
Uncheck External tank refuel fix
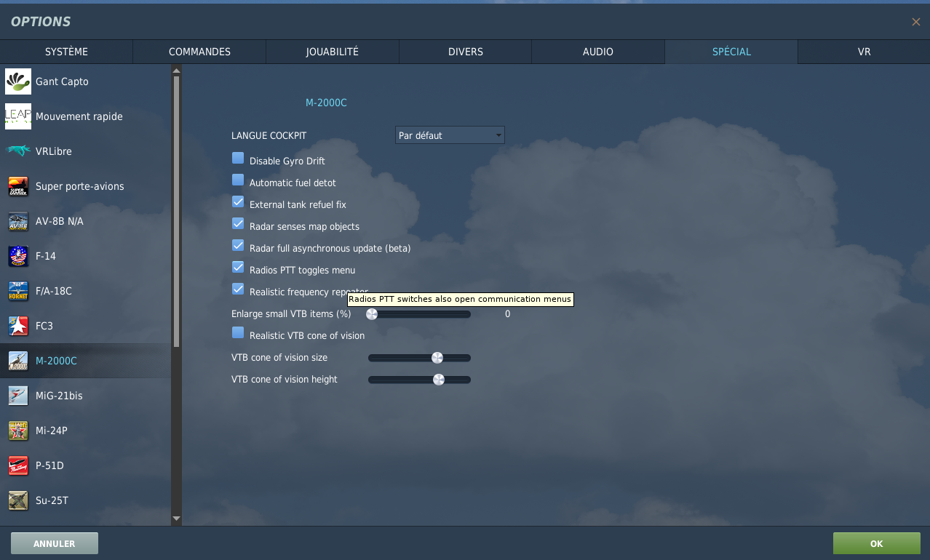[238, 202]
